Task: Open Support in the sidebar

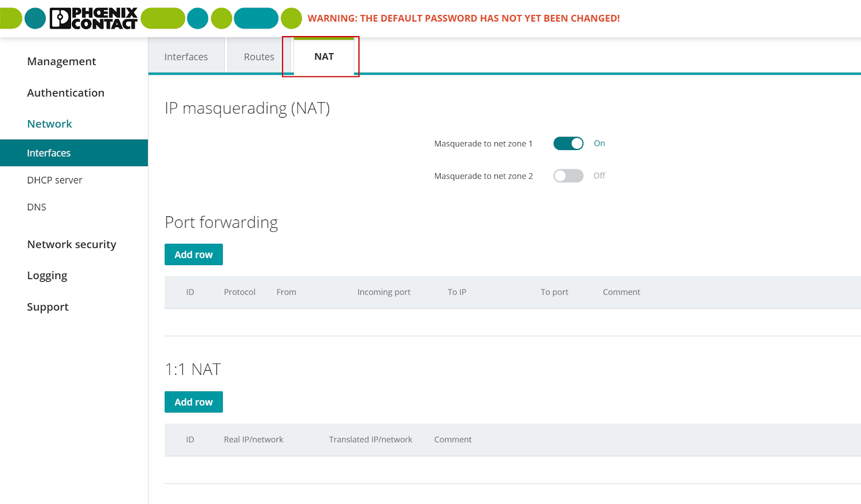Action: 48,307
